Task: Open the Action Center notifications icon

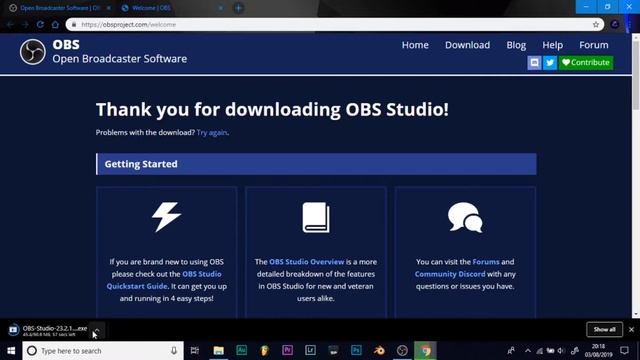Action: [x=624, y=351]
